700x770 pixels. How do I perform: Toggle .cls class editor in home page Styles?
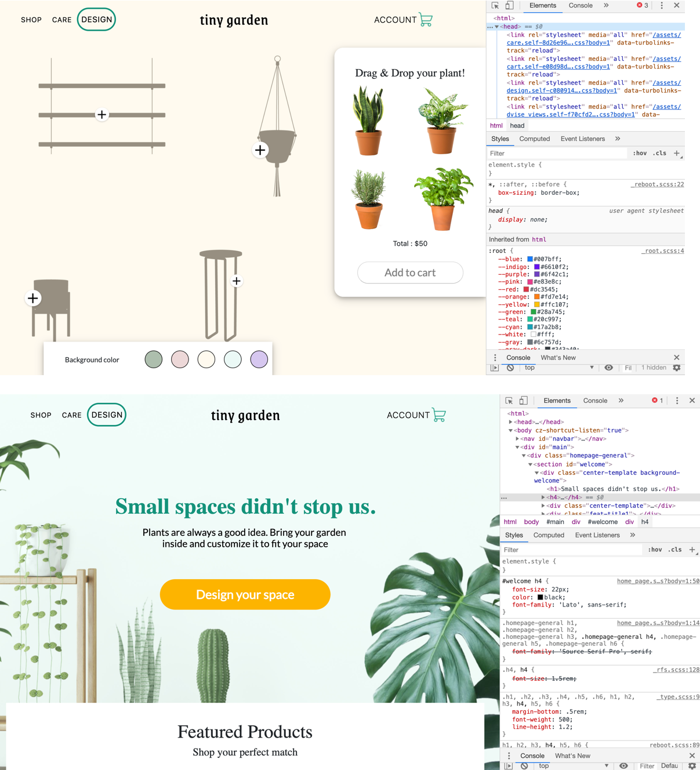coord(674,550)
